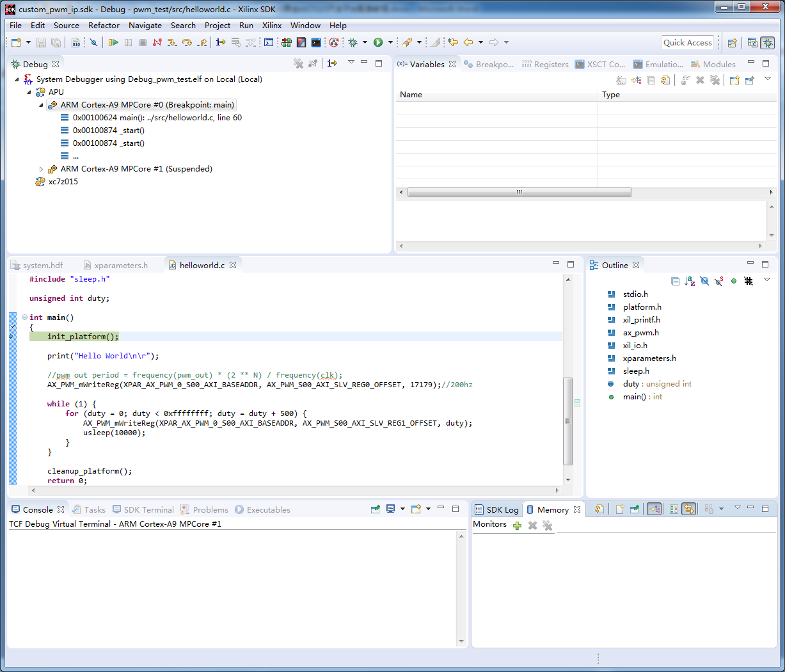Switch to the Debug perspective icon
Image resolution: width=785 pixels, height=672 pixels.
[768, 43]
